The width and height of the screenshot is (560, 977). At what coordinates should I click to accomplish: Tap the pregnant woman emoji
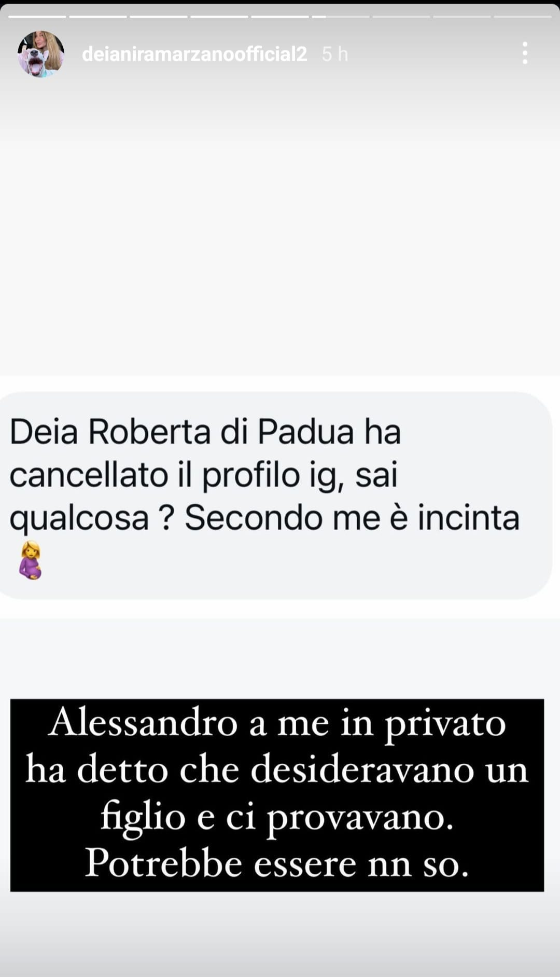pos(31,560)
